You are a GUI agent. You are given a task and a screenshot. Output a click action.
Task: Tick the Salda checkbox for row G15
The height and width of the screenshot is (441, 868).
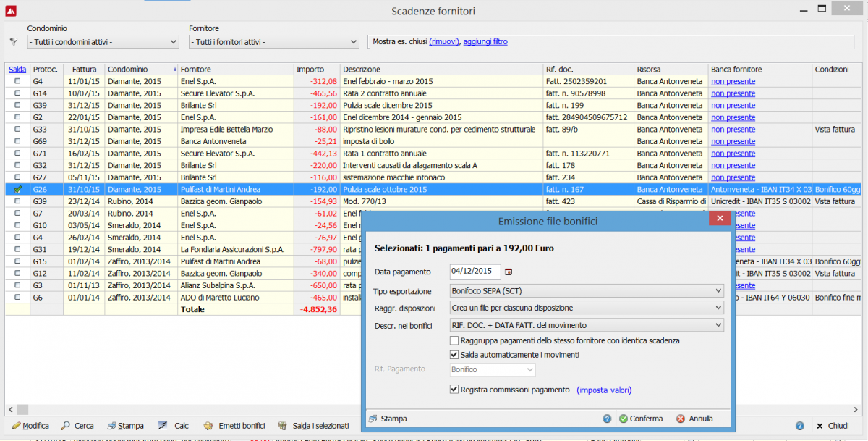tap(17, 261)
